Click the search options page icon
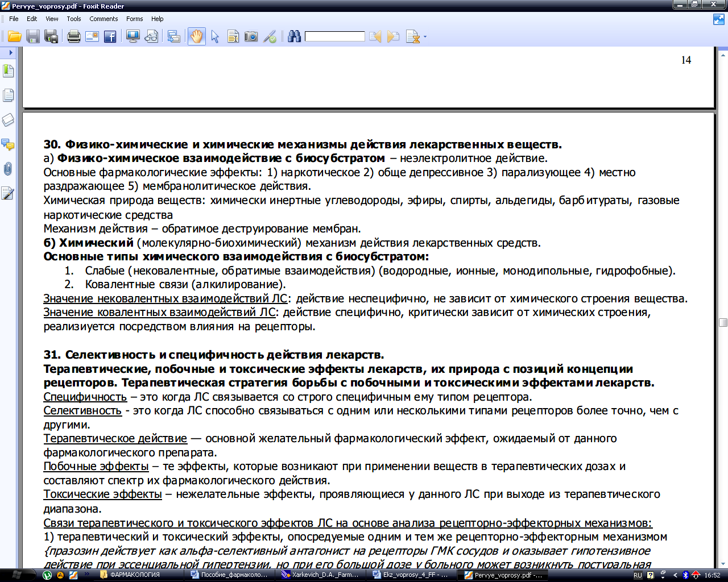The image size is (728, 582). tap(413, 37)
